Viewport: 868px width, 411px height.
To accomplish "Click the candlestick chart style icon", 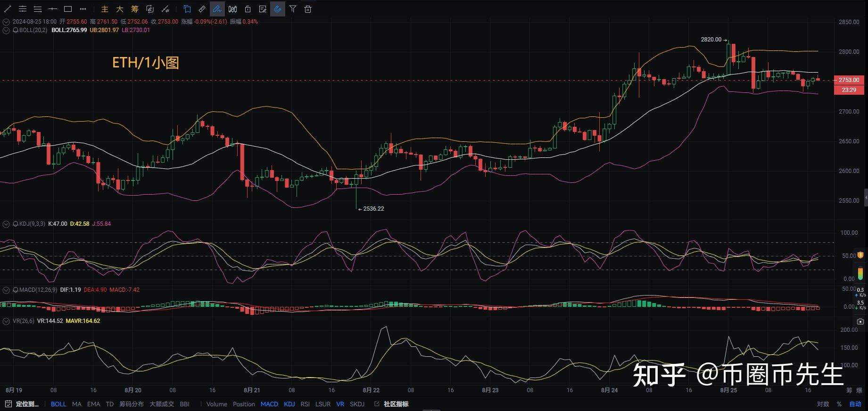I will coord(232,9).
